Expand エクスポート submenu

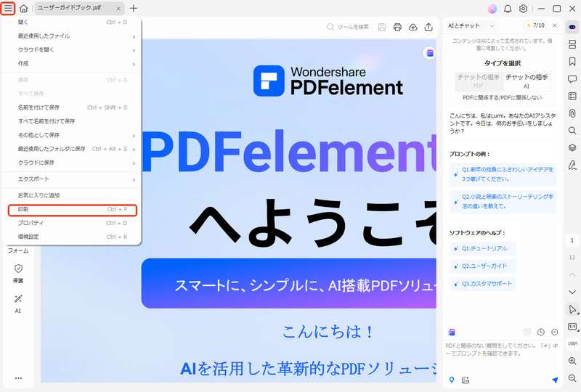pyautogui.click(x=72, y=179)
